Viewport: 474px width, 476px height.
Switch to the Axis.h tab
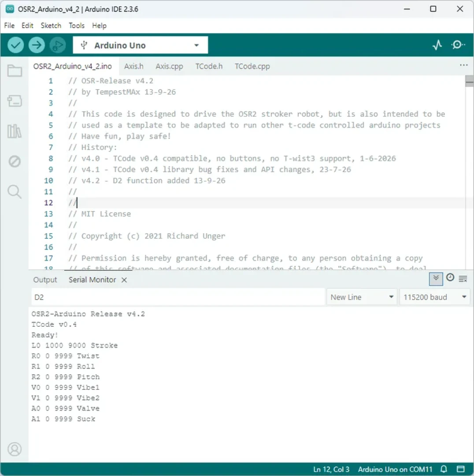133,66
